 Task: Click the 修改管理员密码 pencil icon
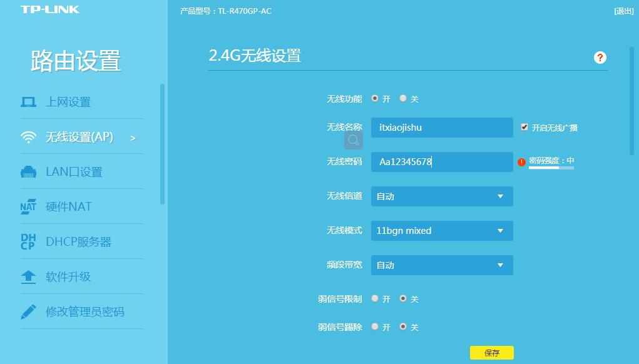[x=28, y=312]
